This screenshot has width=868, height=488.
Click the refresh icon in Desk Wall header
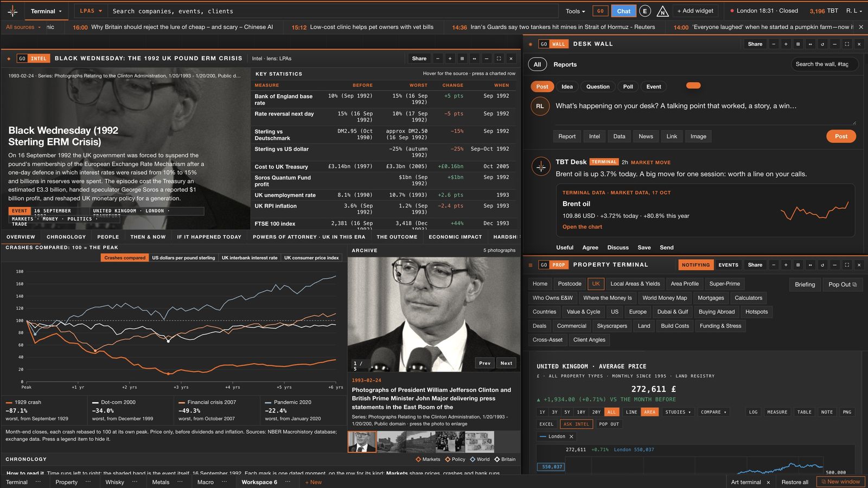point(822,44)
